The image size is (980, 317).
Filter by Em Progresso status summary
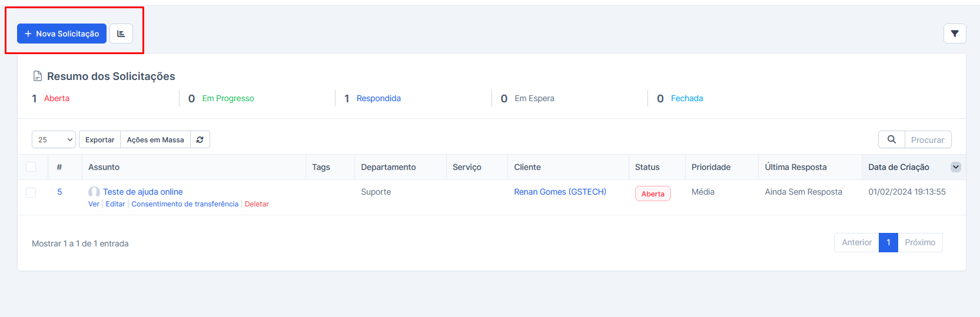pyautogui.click(x=228, y=98)
